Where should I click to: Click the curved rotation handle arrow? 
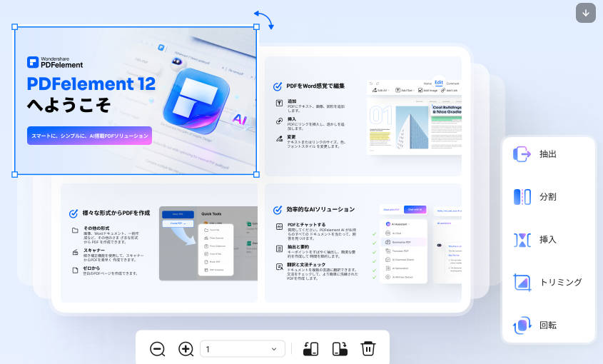point(264,19)
